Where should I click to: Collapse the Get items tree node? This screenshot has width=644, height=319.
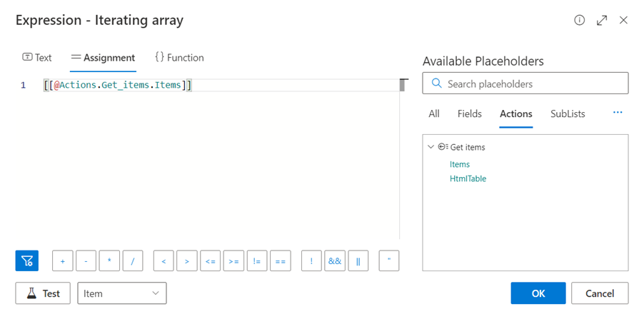pos(431,147)
